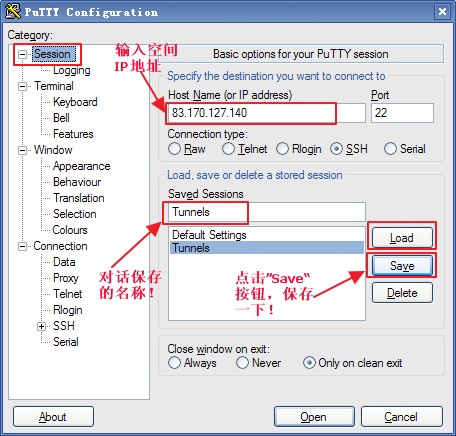Open the Data category
This screenshot has height=436, width=456.
tap(64, 262)
